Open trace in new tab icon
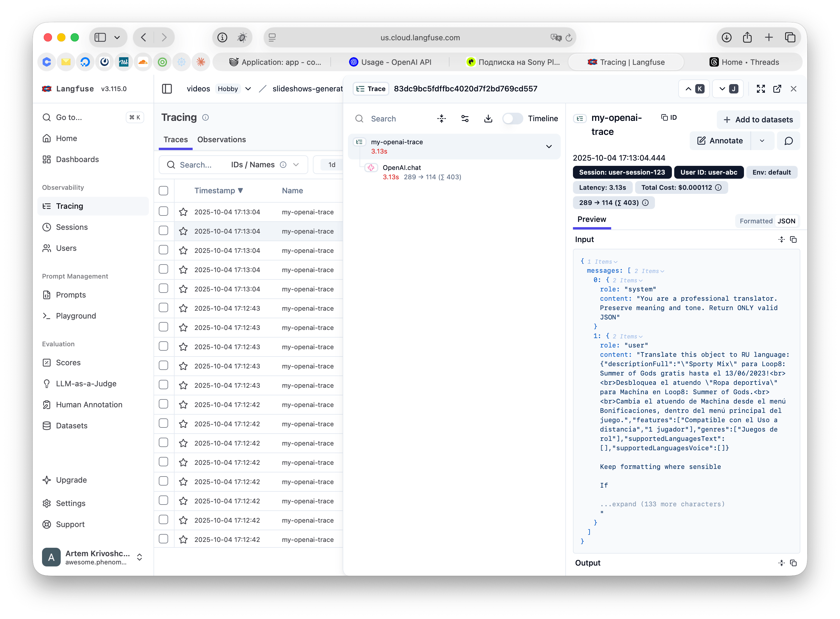The width and height of the screenshot is (840, 619). tap(777, 89)
